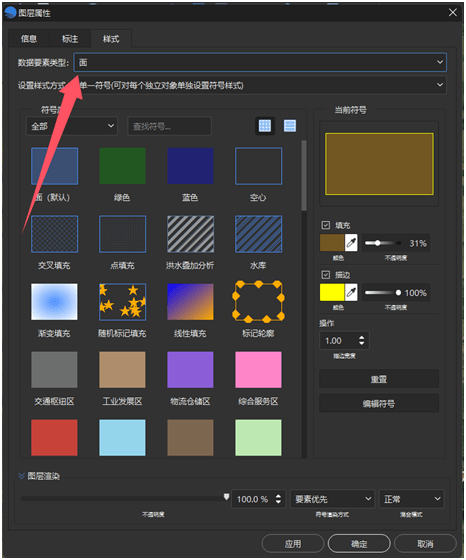Switch to the 信息 tab
The width and height of the screenshot is (466, 560).
tap(29, 39)
